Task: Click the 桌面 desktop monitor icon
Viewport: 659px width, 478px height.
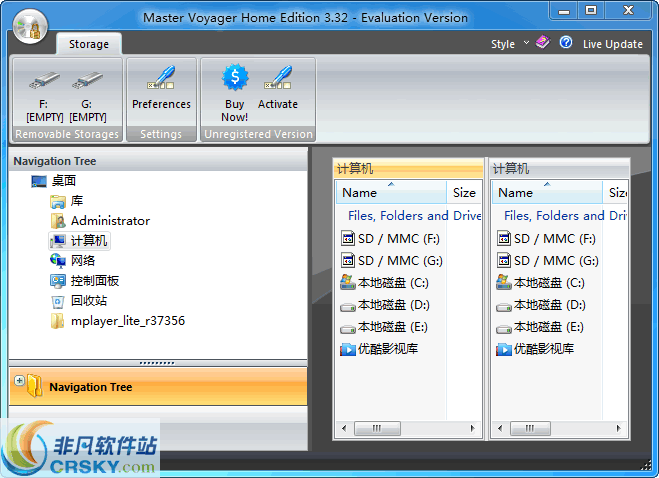Action: coord(39,181)
